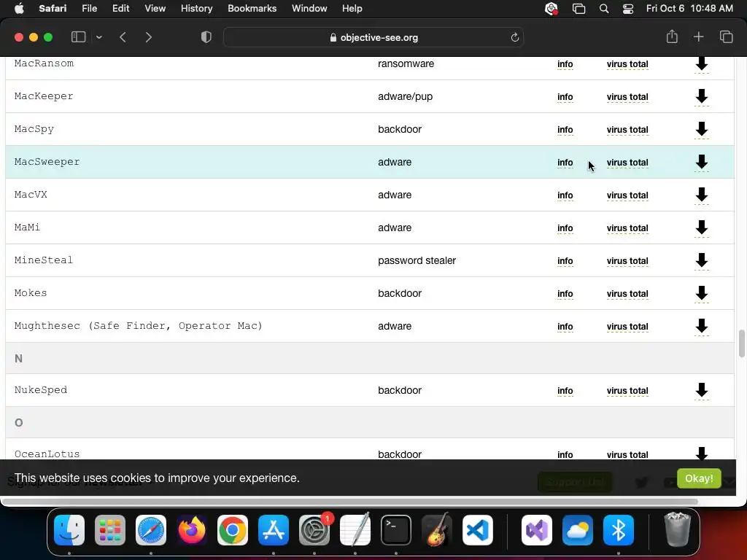The image size is (747, 560).
Task: Open the Edit menu
Action: 120,9
